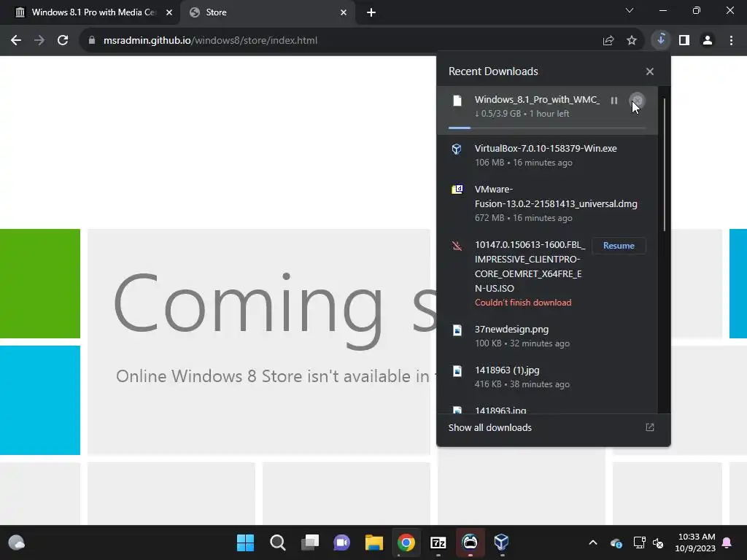Click the download progress bar
747x560 pixels.
coord(547,128)
